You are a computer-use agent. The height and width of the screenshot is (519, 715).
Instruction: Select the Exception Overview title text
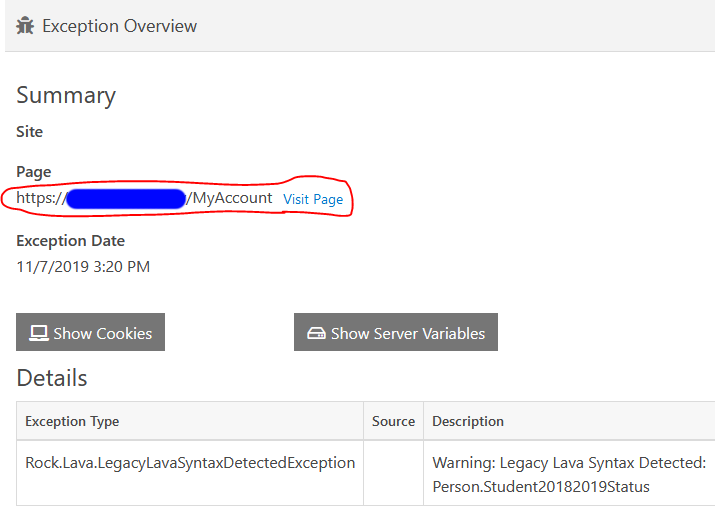pyautogui.click(x=119, y=26)
